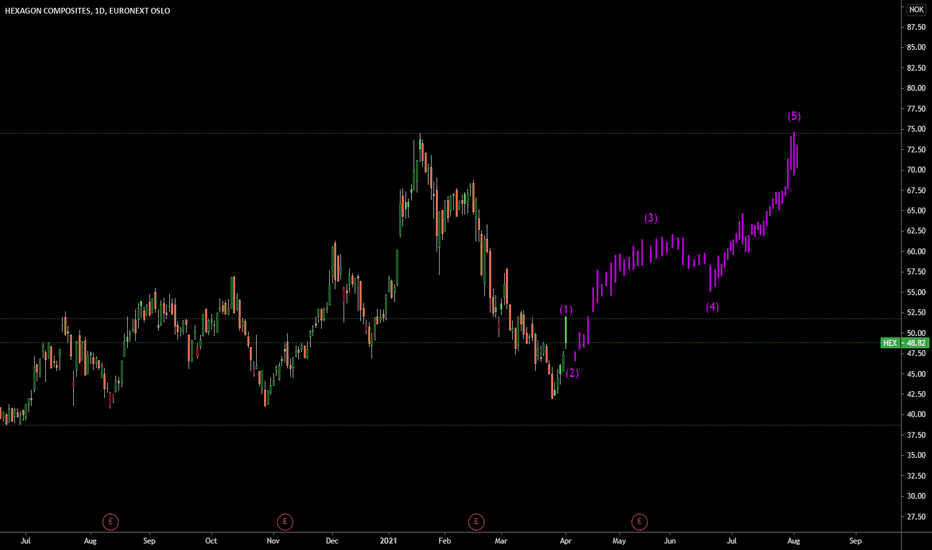Click the Jun label on the time axis
The image size is (932, 550).
click(x=670, y=541)
